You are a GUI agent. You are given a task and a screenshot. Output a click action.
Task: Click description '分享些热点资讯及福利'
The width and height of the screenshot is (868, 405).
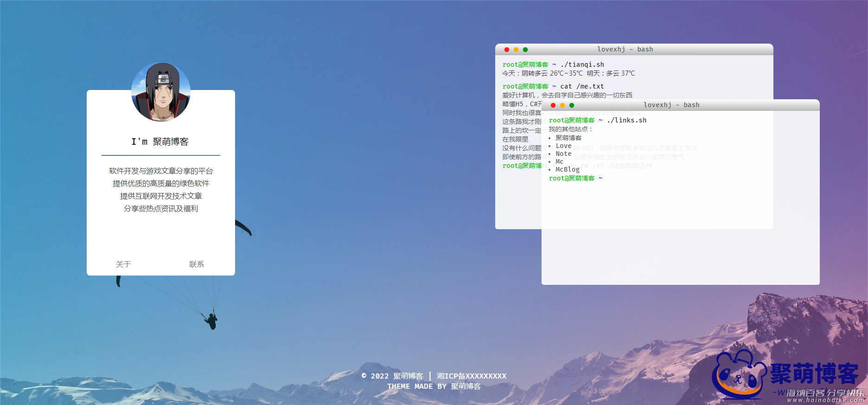161,209
